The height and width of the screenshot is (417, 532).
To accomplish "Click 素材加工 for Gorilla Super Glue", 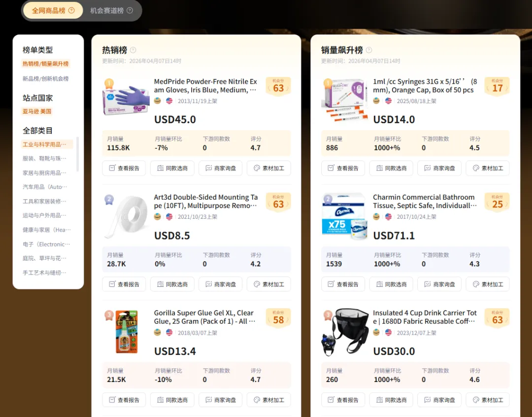I will click(x=269, y=400).
